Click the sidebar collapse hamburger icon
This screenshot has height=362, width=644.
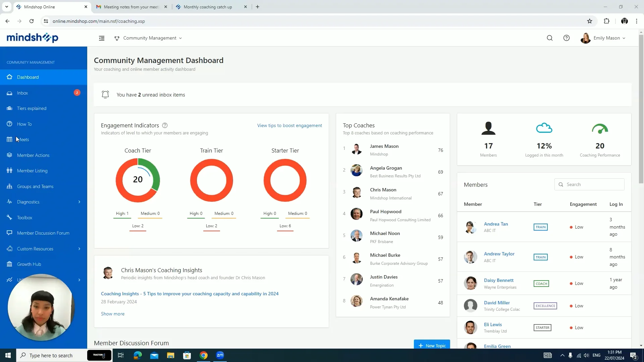coord(102,38)
